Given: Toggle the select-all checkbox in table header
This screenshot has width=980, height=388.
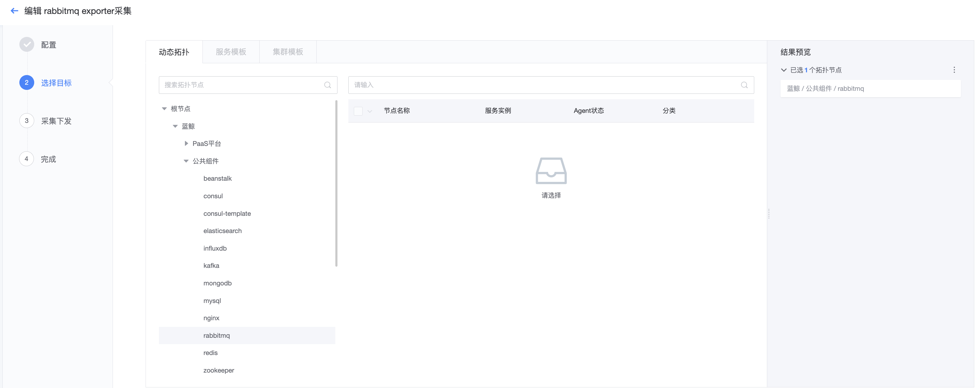Looking at the screenshot, I should pos(358,111).
